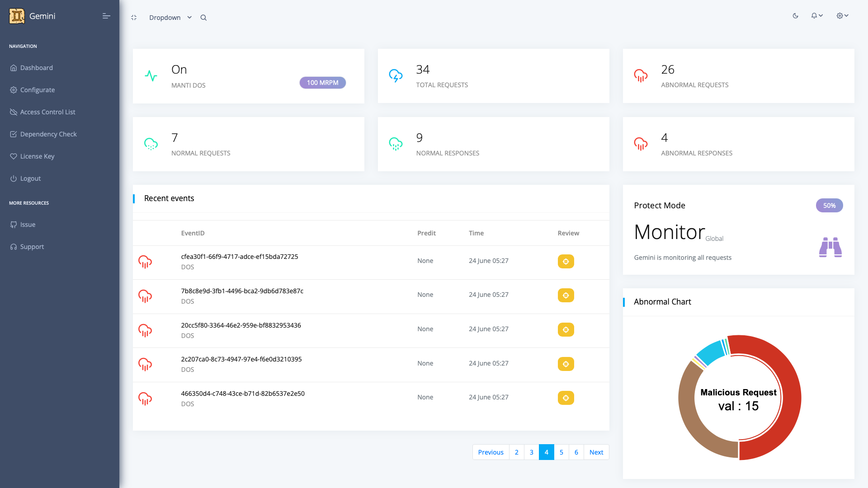The height and width of the screenshot is (488, 868).
Task: Click the License Key sidebar item
Action: [x=37, y=156]
